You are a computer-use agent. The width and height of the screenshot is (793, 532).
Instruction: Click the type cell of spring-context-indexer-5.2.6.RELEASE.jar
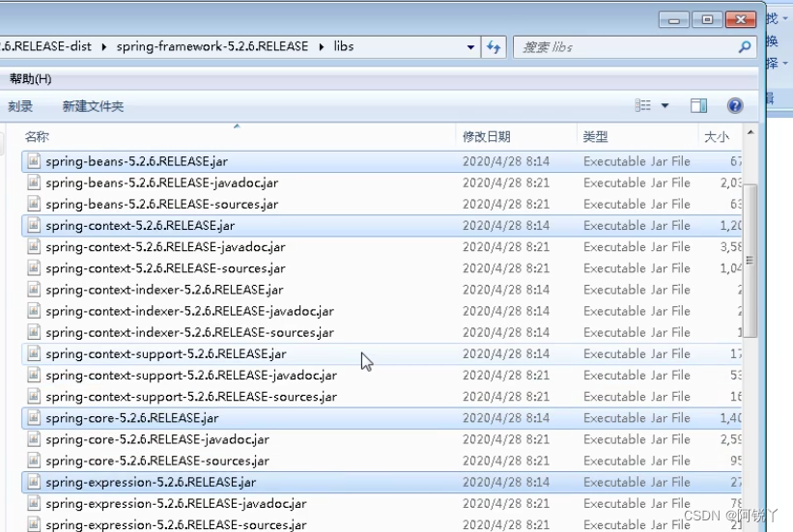pos(637,290)
